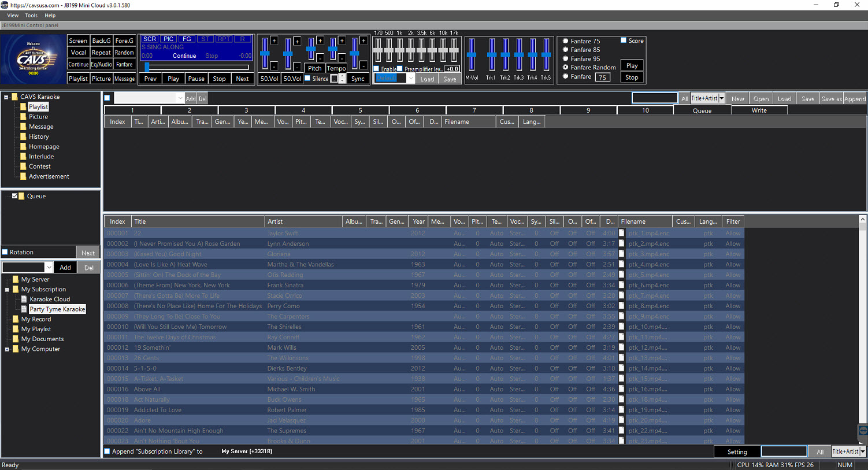Click the Party Tyme Karaoke document icon

(24, 309)
